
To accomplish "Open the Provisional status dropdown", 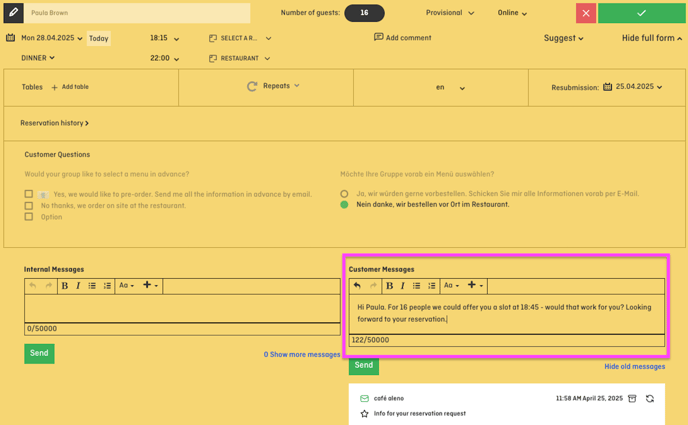I will tap(450, 13).
